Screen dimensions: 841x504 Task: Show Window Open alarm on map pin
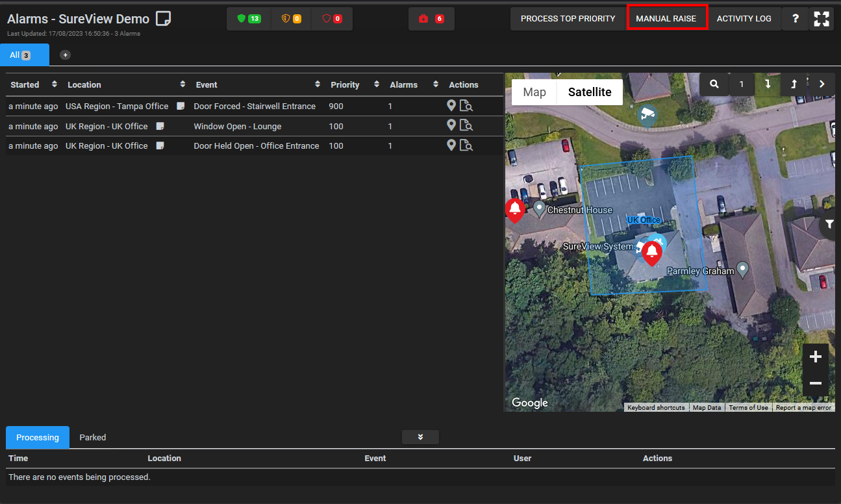pos(451,126)
